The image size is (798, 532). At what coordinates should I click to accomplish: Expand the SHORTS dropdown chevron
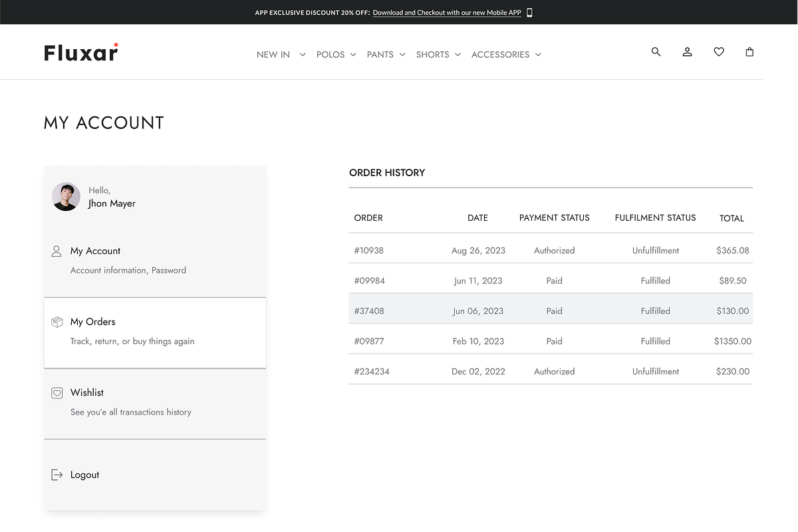coord(458,55)
